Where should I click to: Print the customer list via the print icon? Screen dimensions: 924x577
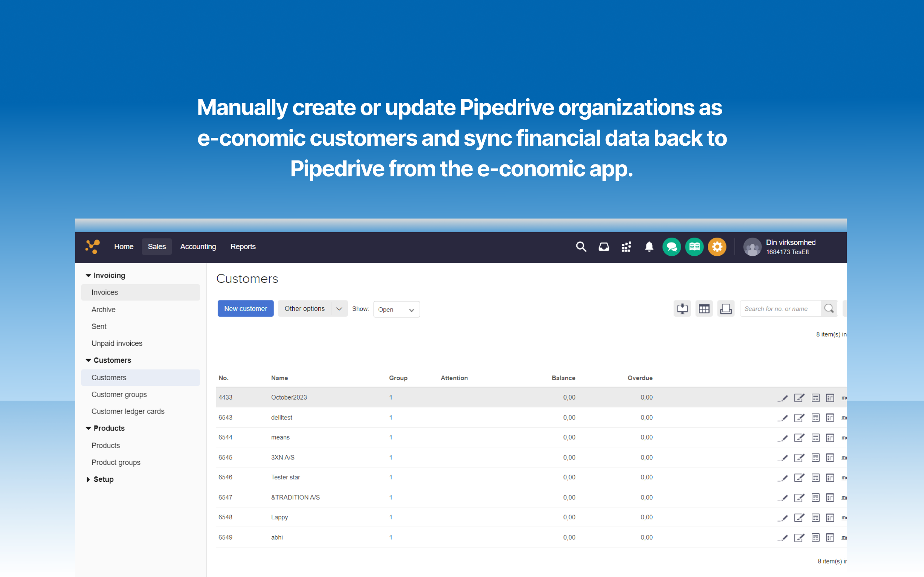(x=725, y=308)
